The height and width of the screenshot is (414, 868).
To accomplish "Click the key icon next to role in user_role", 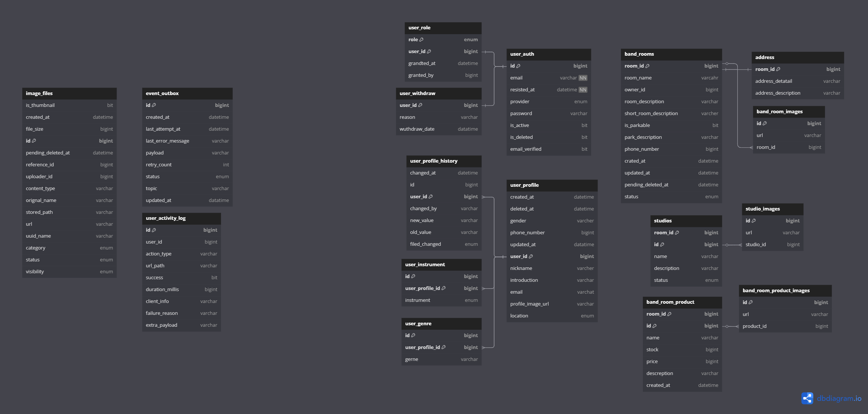I will tap(421, 40).
